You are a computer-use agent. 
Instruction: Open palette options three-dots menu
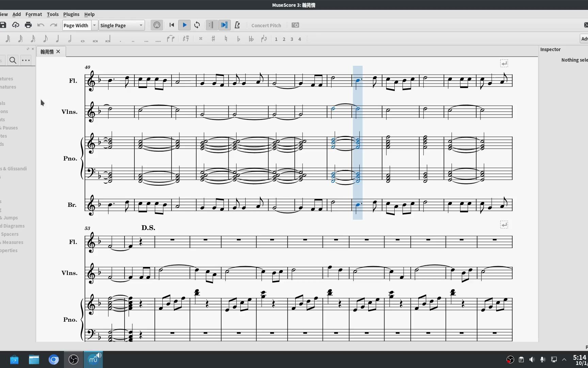coord(26,60)
